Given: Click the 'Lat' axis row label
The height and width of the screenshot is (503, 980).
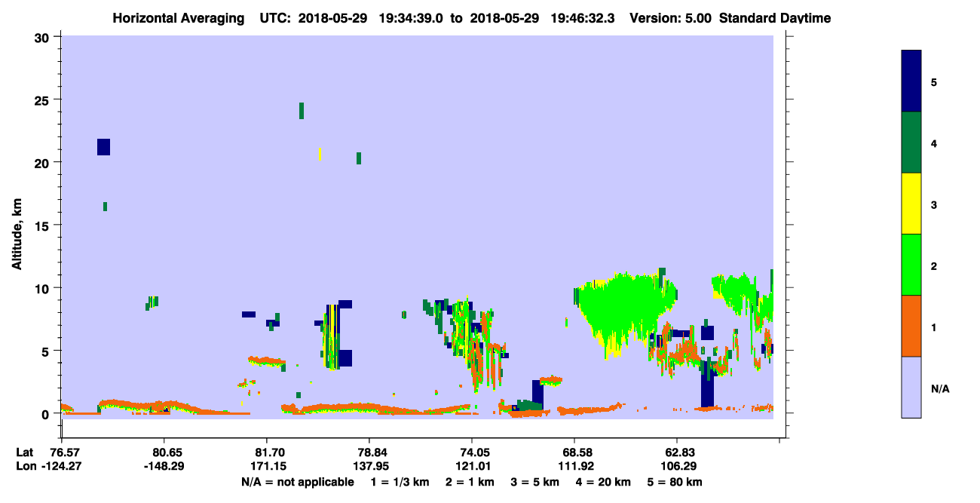Looking at the screenshot, I should [24, 452].
